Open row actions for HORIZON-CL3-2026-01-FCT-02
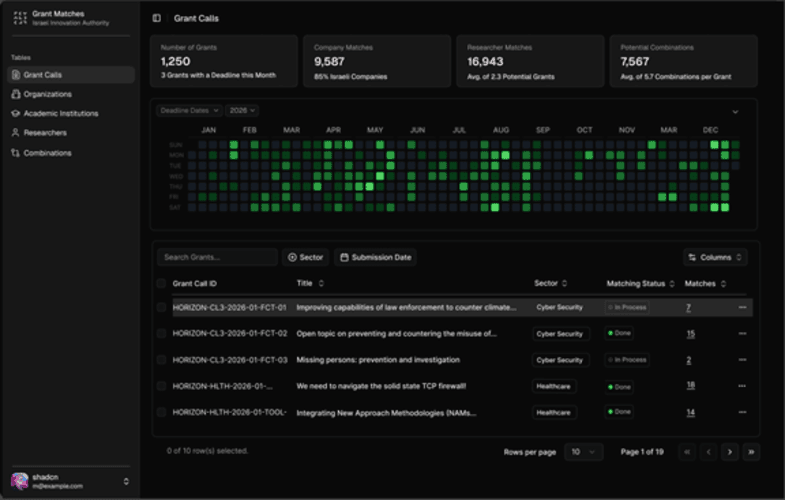 [742, 333]
